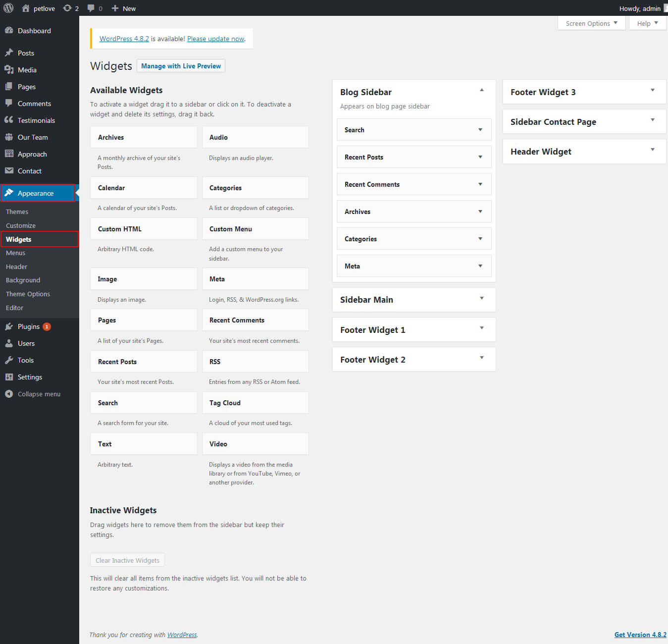Select the Text available widget
Viewport: 668px width, 644px height.
point(144,444)
